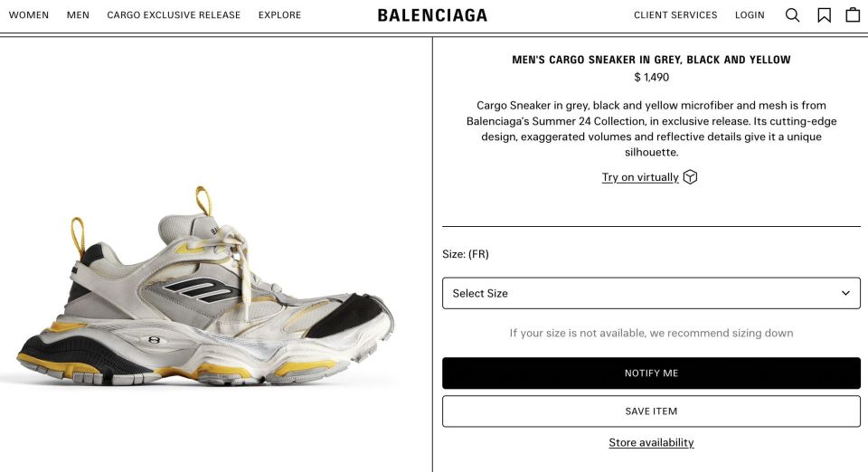This screenshot has height=472, width=868.
Task: Click the Login link
Action: coord(750,15)
